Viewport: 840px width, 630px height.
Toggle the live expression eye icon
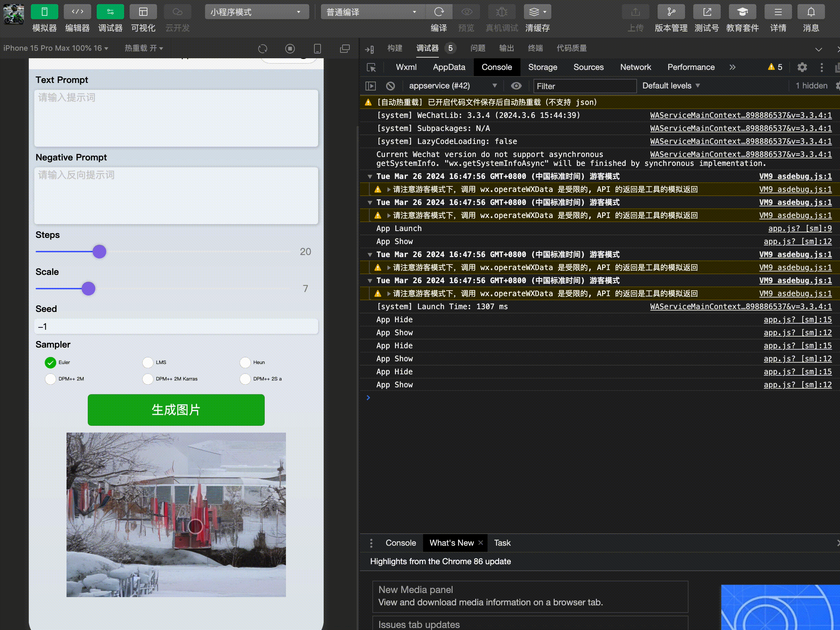coord(516,86)
